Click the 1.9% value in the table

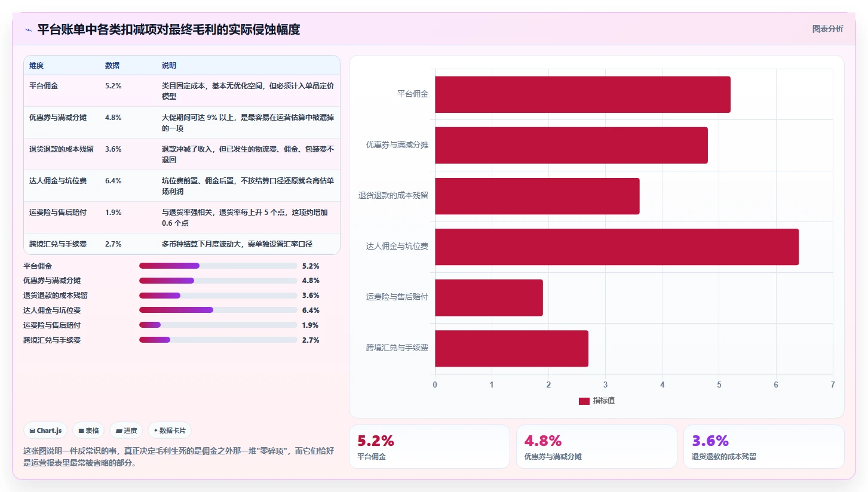(114, 213)
